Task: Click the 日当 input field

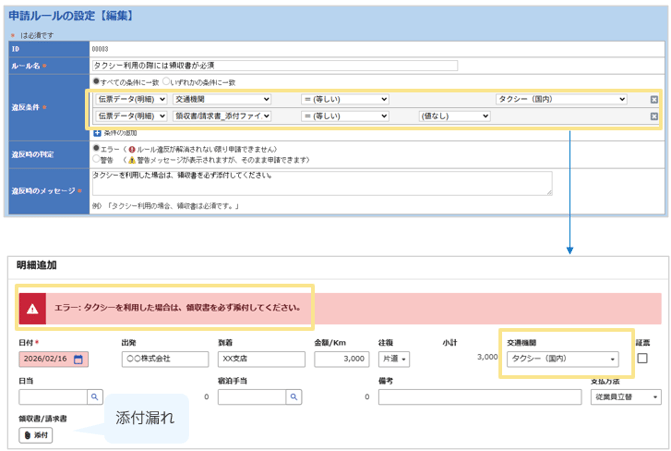Action: pos(53,397)
